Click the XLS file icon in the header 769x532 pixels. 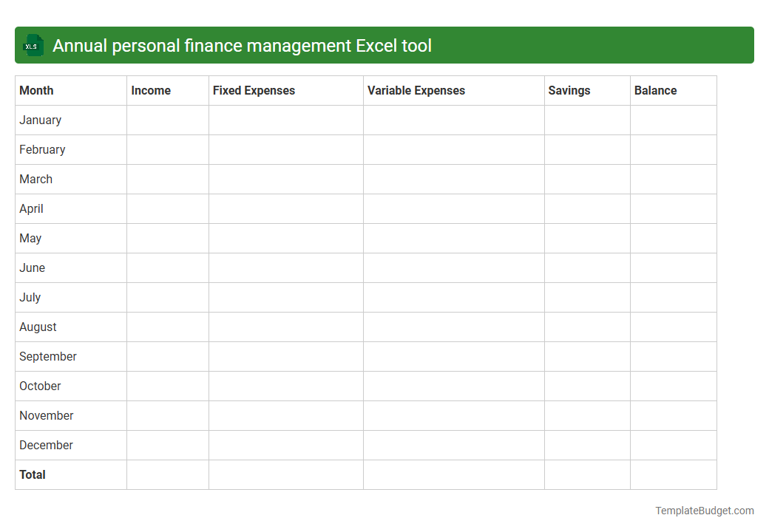33,45
